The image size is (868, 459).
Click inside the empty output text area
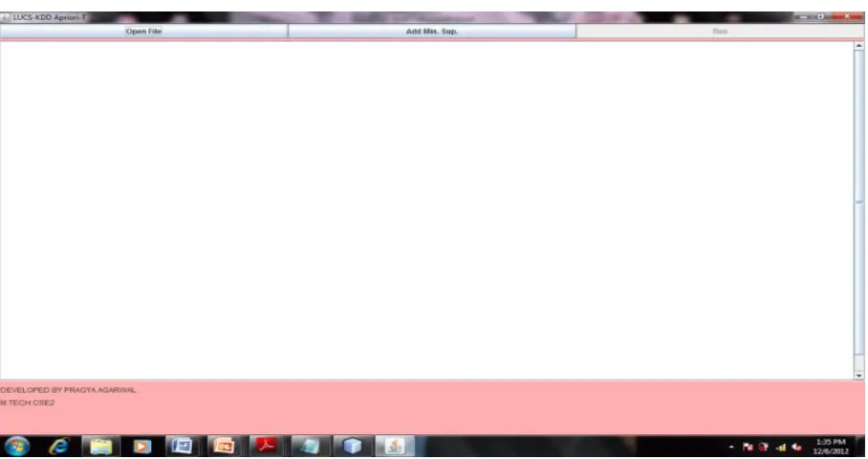[426, 210]
